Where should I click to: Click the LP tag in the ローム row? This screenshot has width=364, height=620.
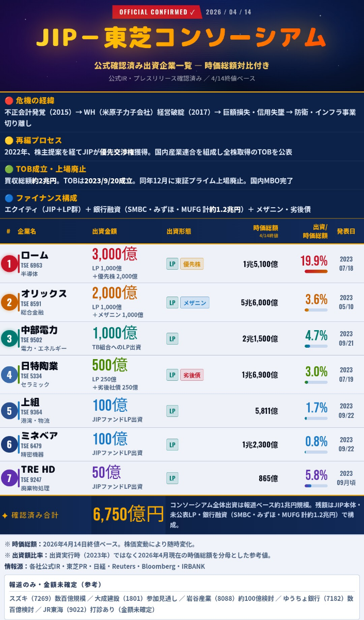point(172,264)
